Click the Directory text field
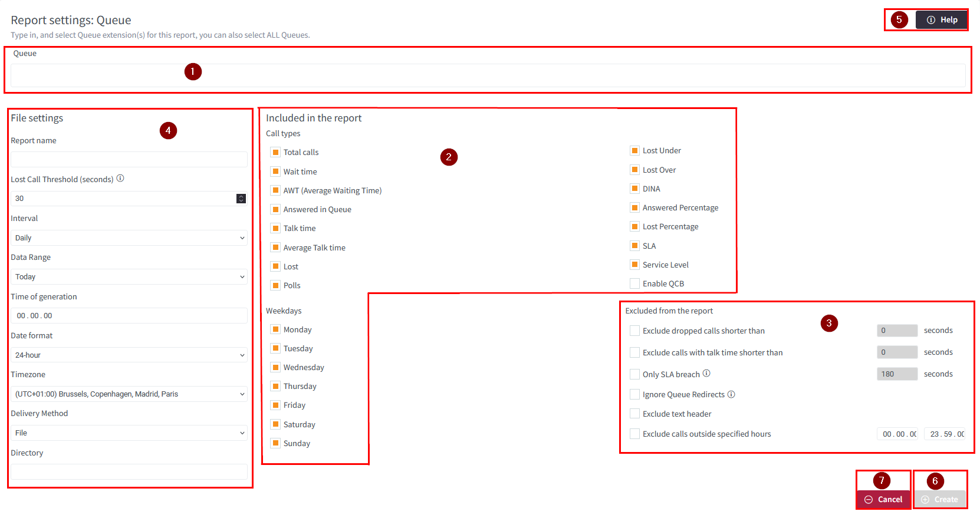 (129, 471)
